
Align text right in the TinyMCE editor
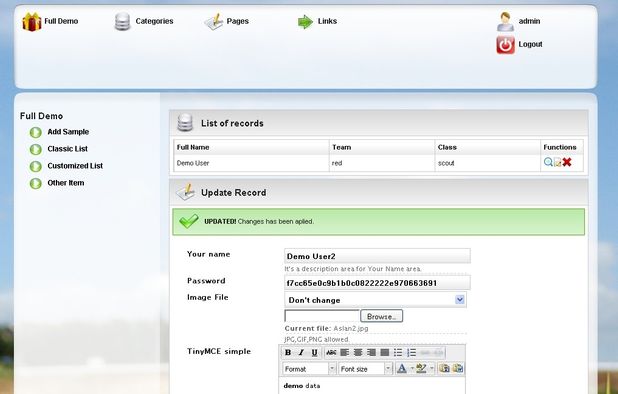click(372, 353)
